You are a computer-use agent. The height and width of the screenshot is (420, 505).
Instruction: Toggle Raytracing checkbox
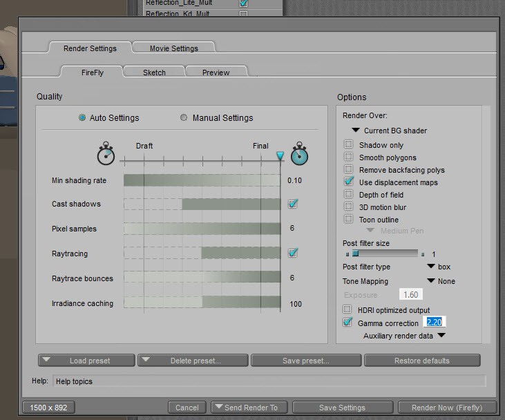[x=293, y=253]
